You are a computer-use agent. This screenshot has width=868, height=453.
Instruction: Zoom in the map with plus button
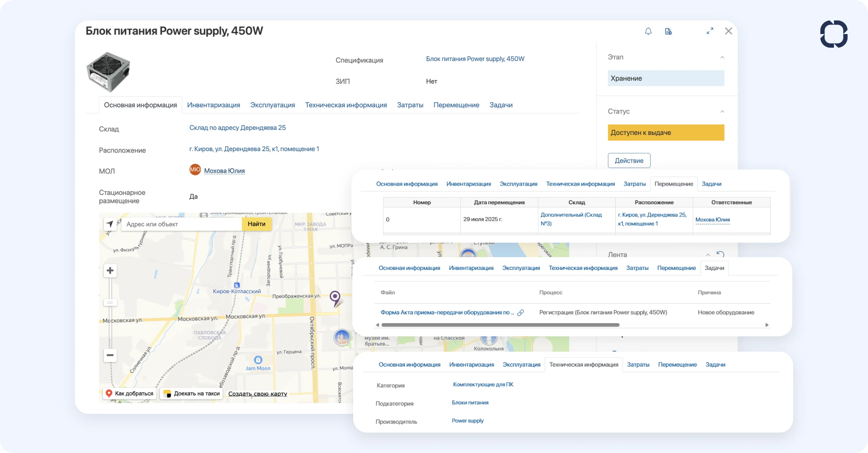pos(110,271)
